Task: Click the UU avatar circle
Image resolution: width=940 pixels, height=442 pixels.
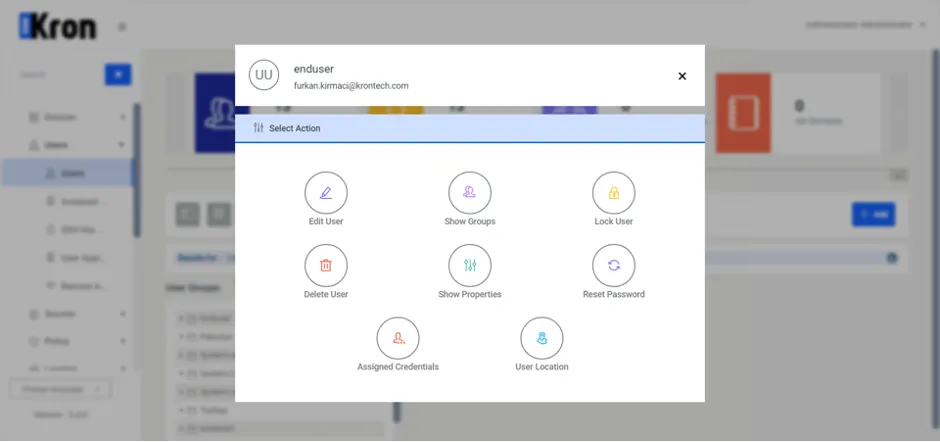Action: (x=264, y=75)
